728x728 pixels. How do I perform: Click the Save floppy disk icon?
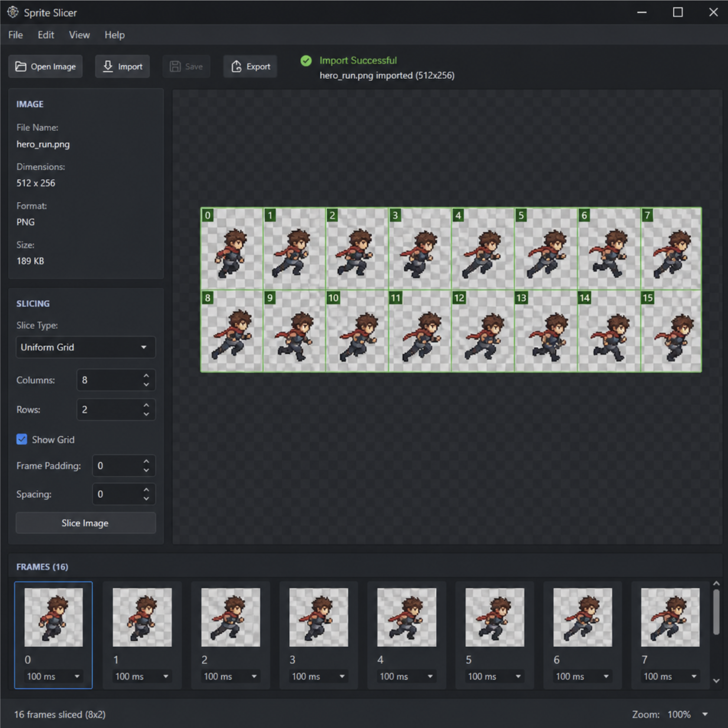click(175, 66)
